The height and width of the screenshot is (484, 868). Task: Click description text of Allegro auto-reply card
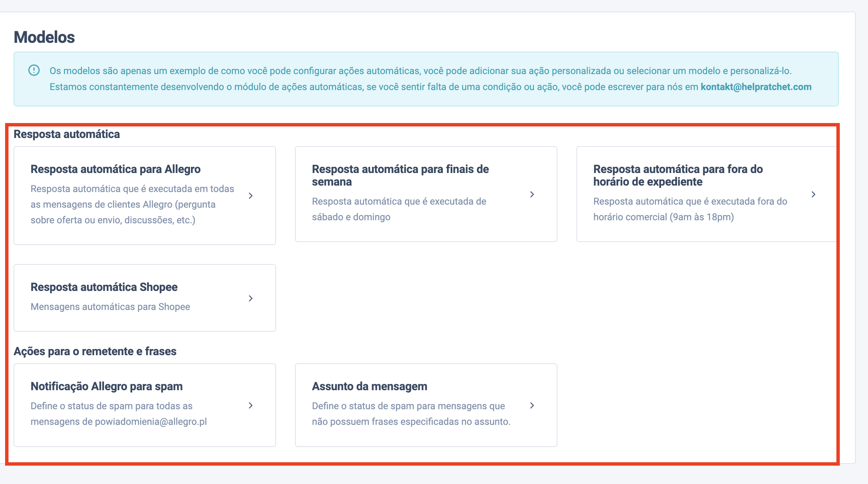click(x=132, y=204)
